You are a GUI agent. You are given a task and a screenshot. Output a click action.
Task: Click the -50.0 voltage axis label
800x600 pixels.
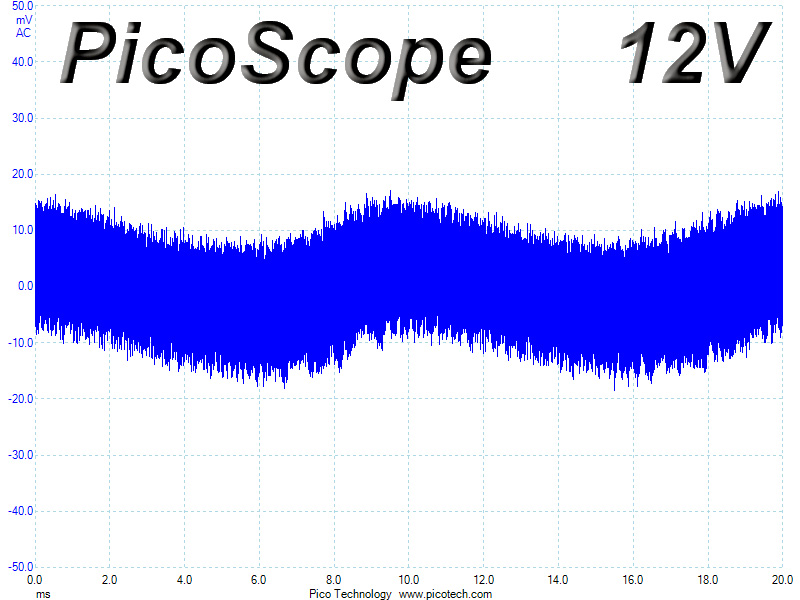(x=20, y=567)
